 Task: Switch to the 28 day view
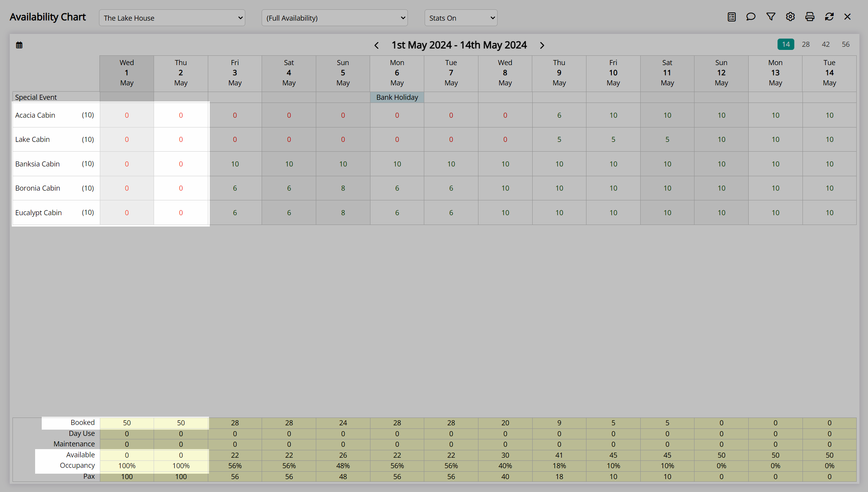click(806, 44)
